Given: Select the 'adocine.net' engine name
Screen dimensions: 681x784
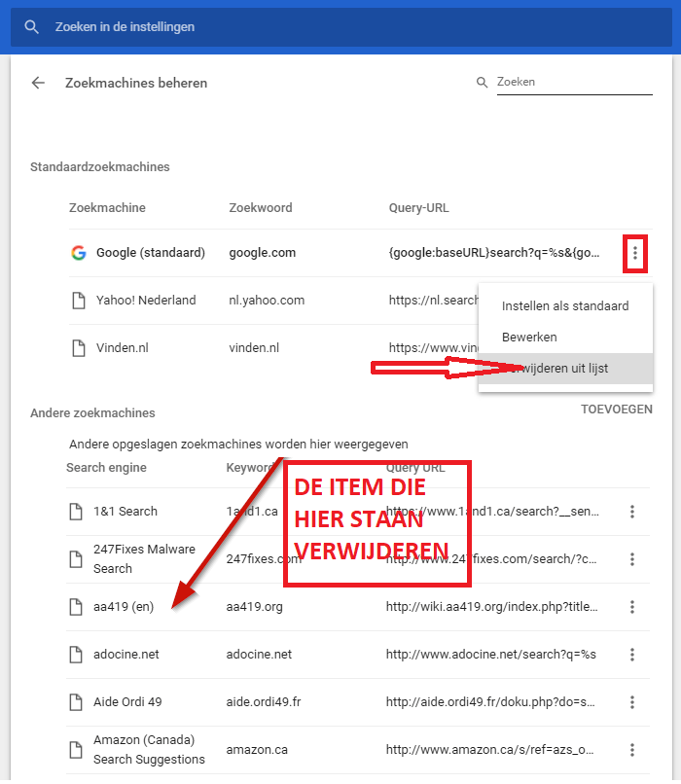Looking at the screenshot, I should click(126, 655).
